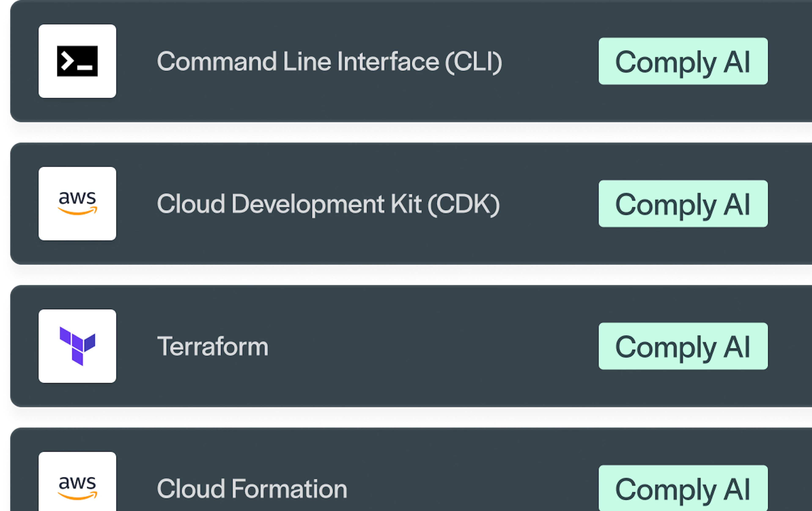
Task: Click the (CDK) abbreviation in the second row
Action: (x=464, y=204)
